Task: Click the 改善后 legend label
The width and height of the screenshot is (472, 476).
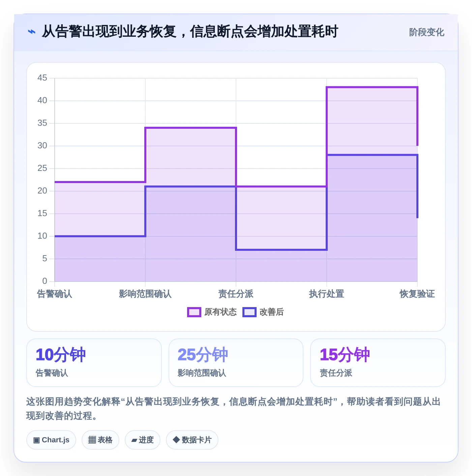Action: click(x=271, y=312)
